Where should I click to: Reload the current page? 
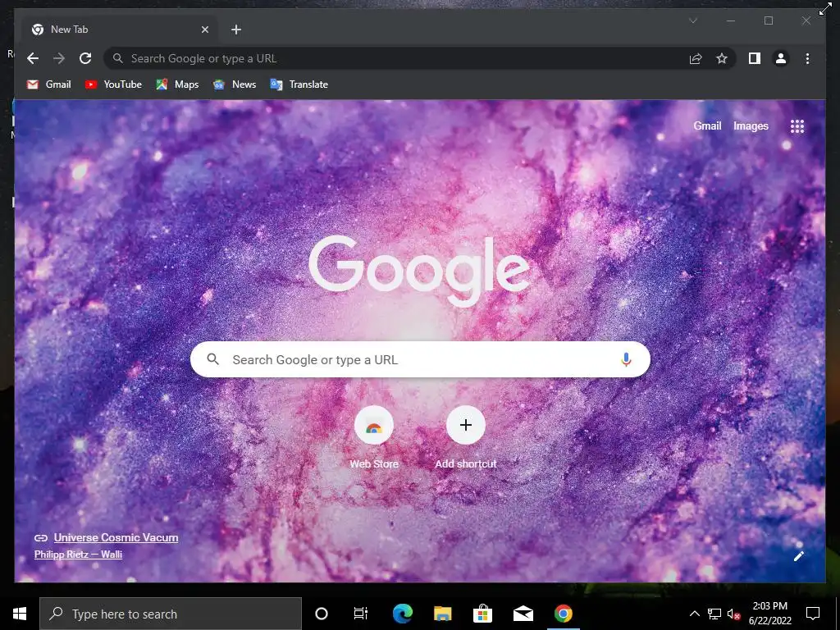(85, 58)
